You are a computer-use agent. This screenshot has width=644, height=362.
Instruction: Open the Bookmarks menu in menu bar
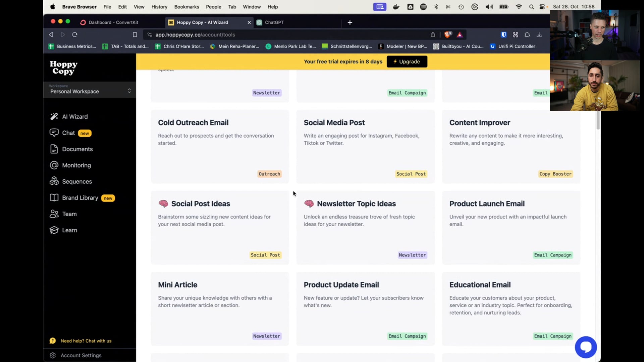[x=186, y=7]
